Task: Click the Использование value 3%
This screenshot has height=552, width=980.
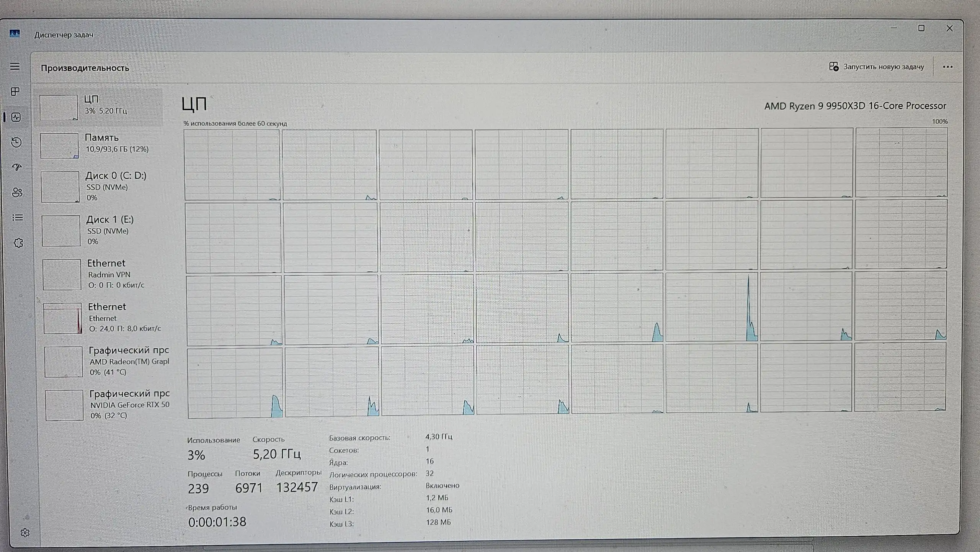Action: 196,455
